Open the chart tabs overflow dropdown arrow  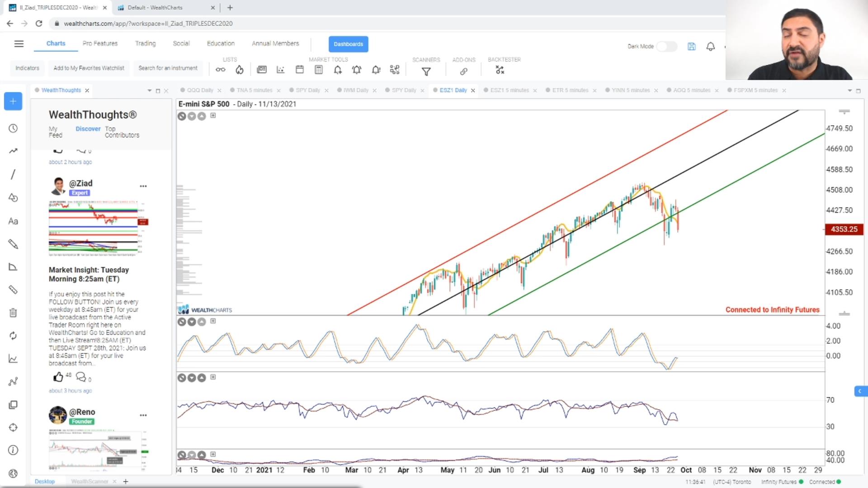[x=849, y=91]
